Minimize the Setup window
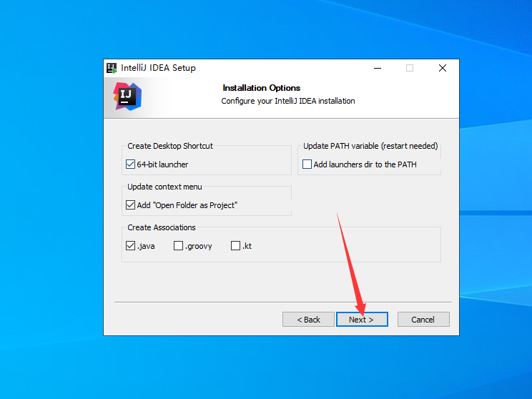Screen dimensions: 532x399 point(378,68)
